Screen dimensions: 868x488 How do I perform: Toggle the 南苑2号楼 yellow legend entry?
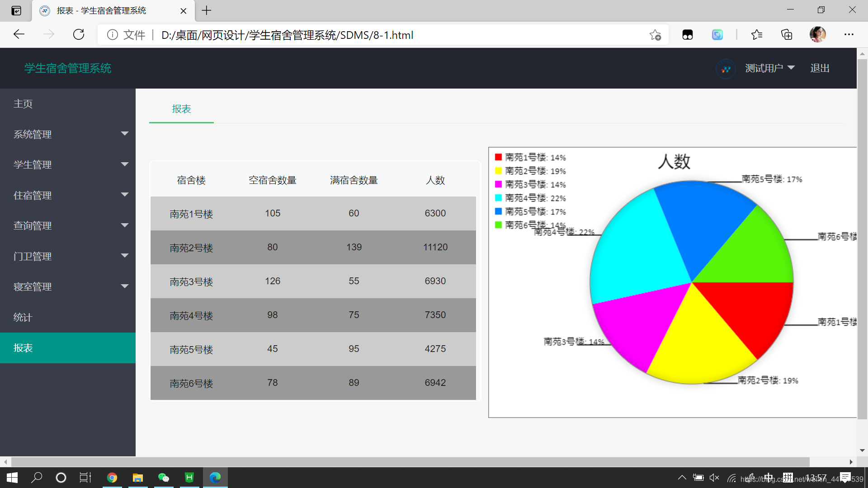point(530,171)
